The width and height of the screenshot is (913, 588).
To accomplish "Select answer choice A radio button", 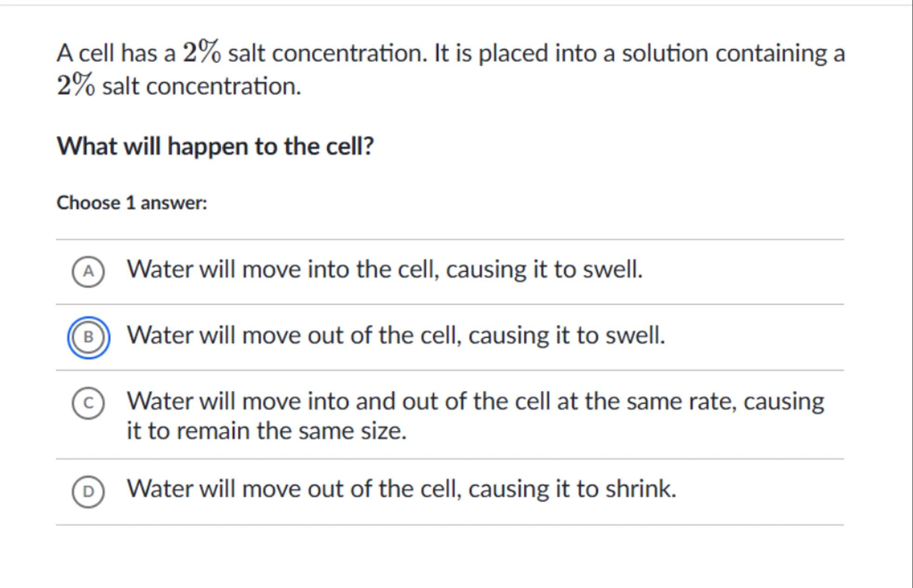I will pyautogui.click(x=88, y=271).
